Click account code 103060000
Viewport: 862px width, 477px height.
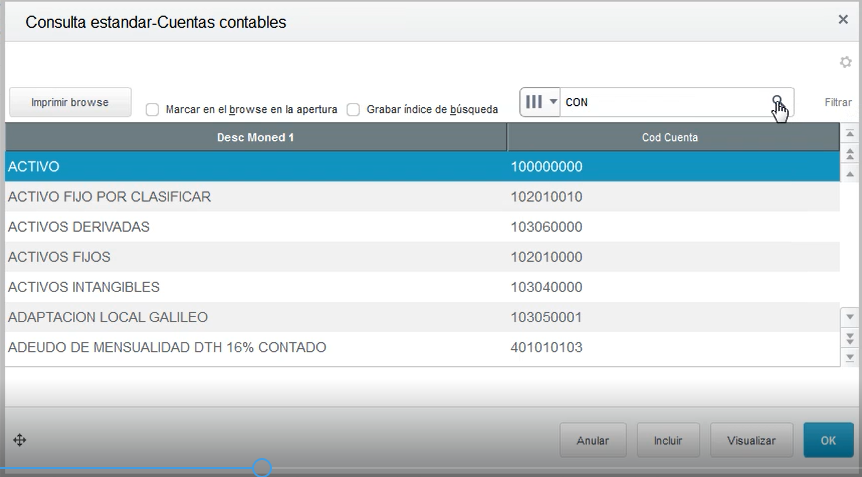coord(546,227)
